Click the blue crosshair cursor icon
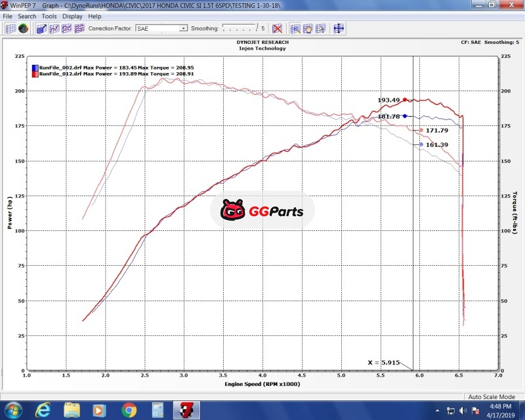Screen dimensions: 525x420 339,29
